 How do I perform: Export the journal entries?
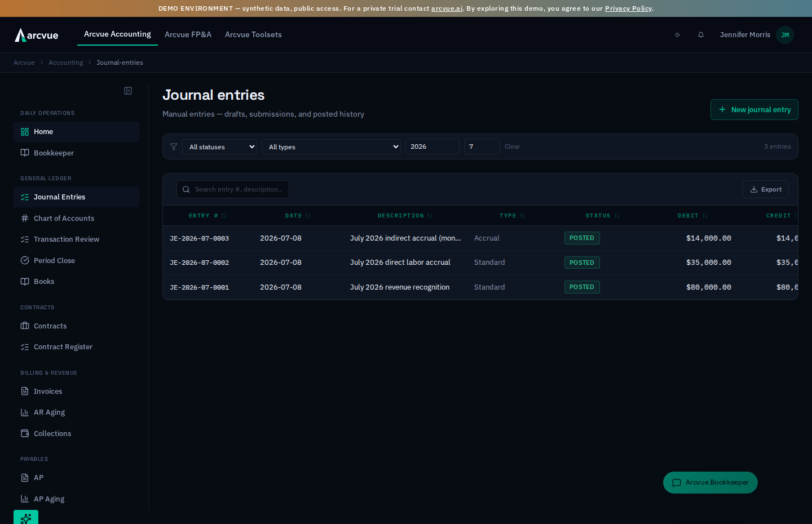click(x=766, y=189)
